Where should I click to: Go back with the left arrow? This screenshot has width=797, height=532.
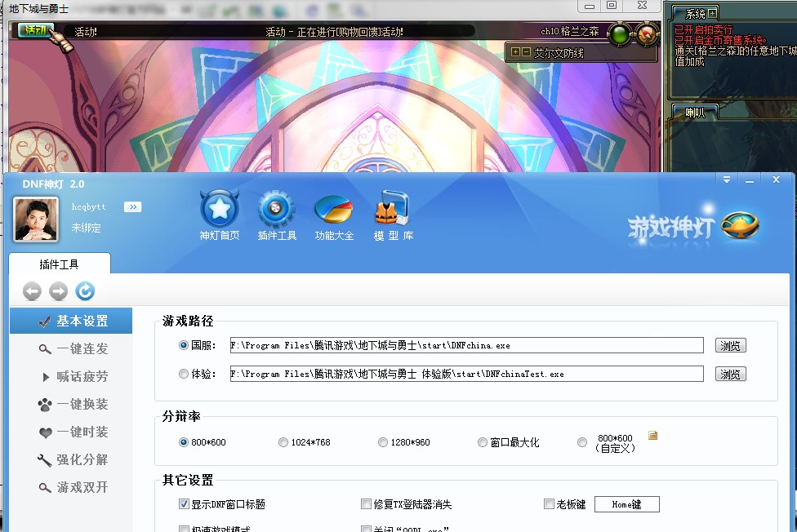point(32,291)
